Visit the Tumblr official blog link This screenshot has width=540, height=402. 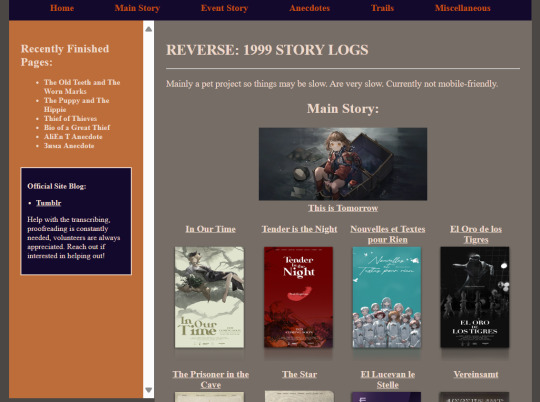click(49, 203)
